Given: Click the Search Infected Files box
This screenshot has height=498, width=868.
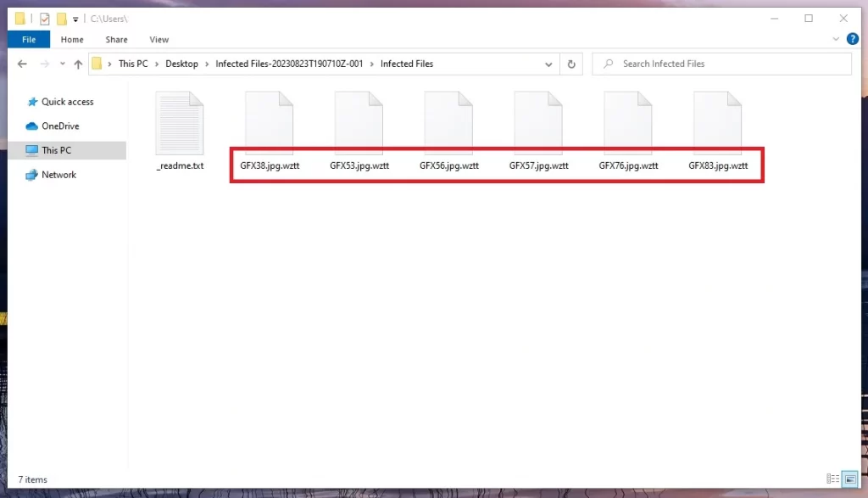Looking at the screenshot, I should pyautogui.click(x=722, y=64).
